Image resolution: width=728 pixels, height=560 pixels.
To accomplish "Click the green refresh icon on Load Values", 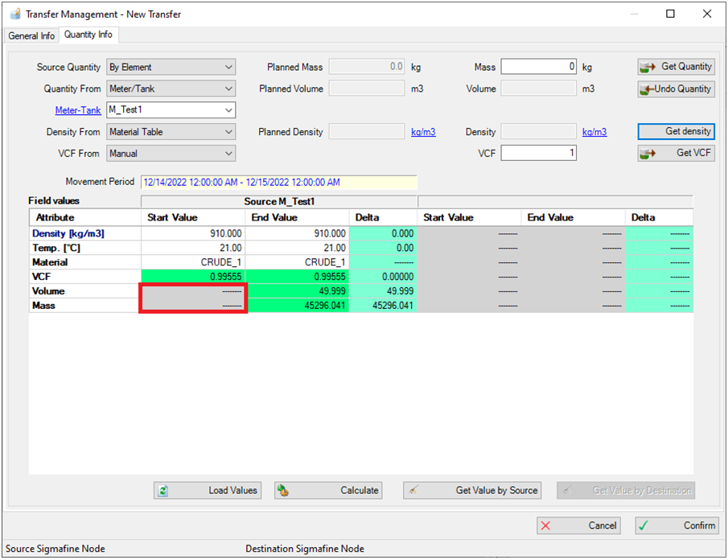I will [162, 490].
